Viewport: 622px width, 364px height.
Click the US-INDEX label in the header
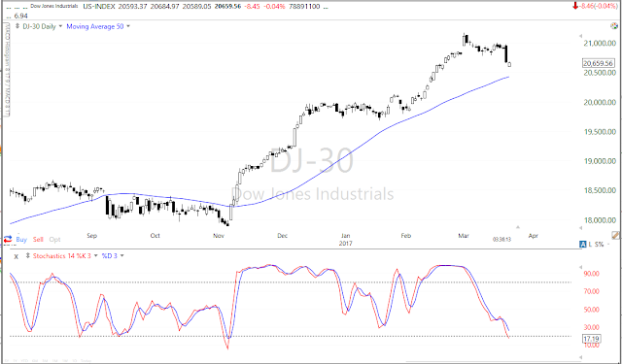pyautogui.click(x=99, y=7)
